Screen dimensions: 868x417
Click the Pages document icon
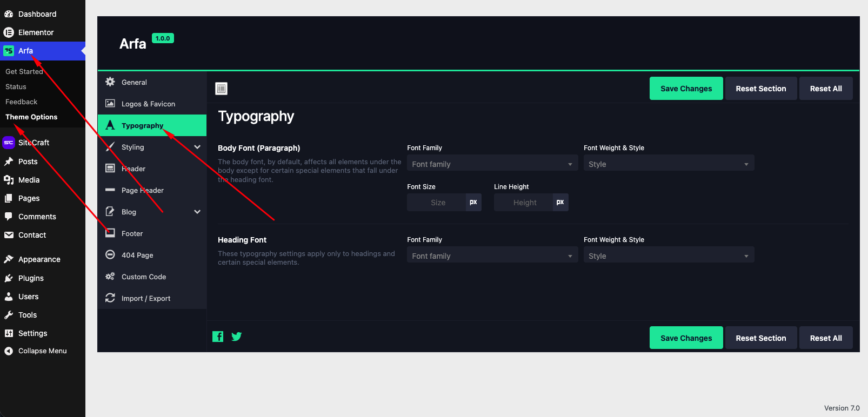coord(9,198)
